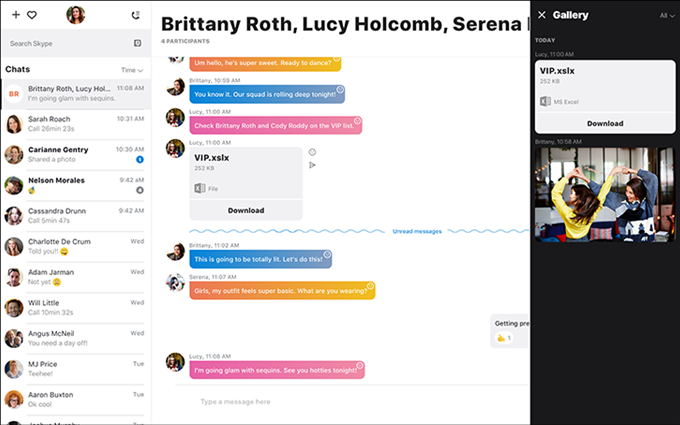Click Will Little's avatar

[14, 308]
